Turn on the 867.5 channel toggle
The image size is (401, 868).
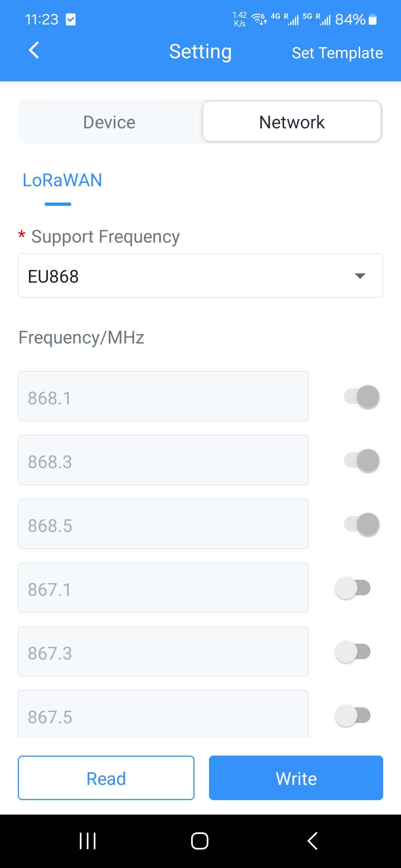tap(353, 716)
